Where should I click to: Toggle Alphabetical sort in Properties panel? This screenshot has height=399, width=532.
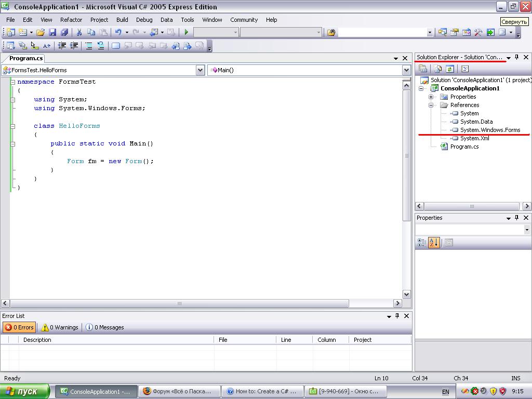point(434,243)
